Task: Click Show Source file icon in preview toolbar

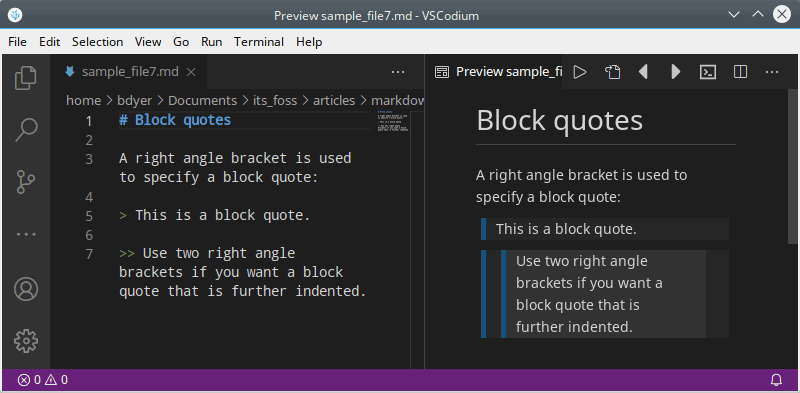Action: (x=612, y=72)
